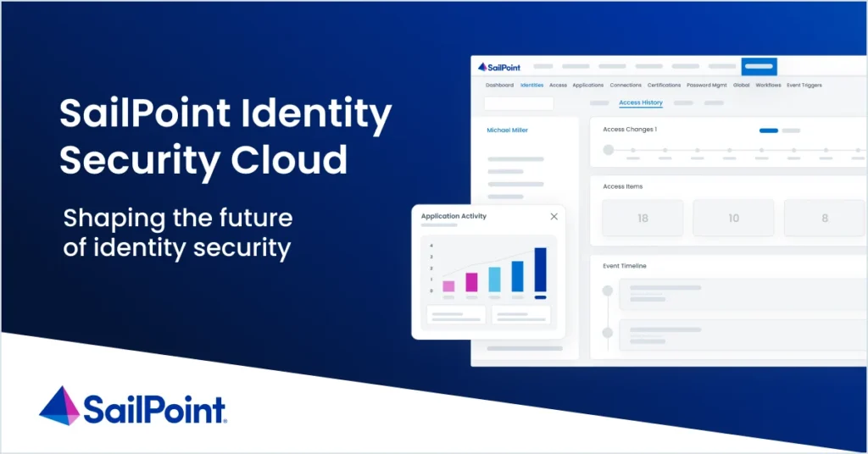Switch to the Certifications menu item

coord(664,86)
